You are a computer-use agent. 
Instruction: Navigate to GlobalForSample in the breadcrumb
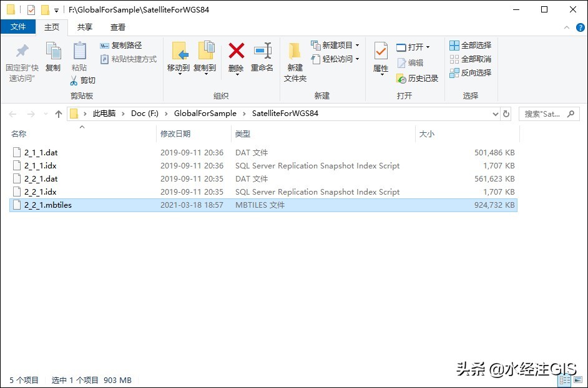(206, 114)
